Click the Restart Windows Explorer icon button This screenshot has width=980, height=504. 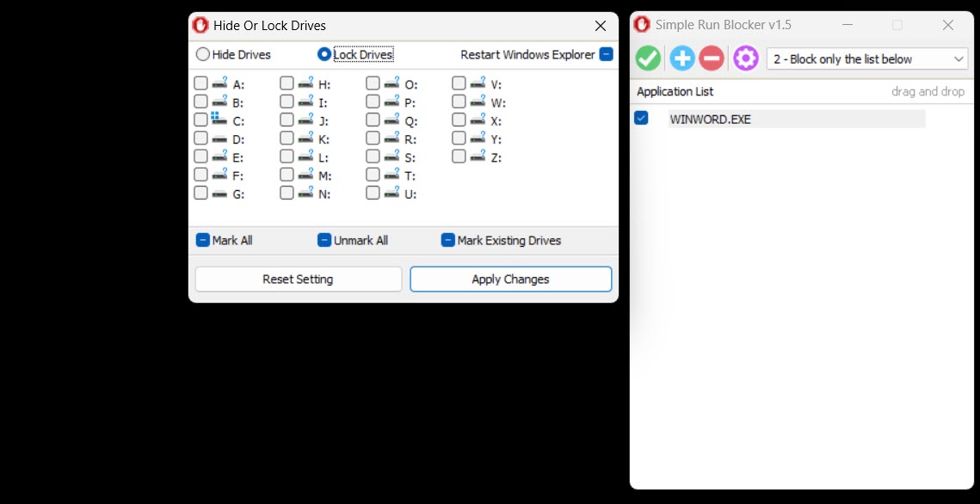pos(607,53)
